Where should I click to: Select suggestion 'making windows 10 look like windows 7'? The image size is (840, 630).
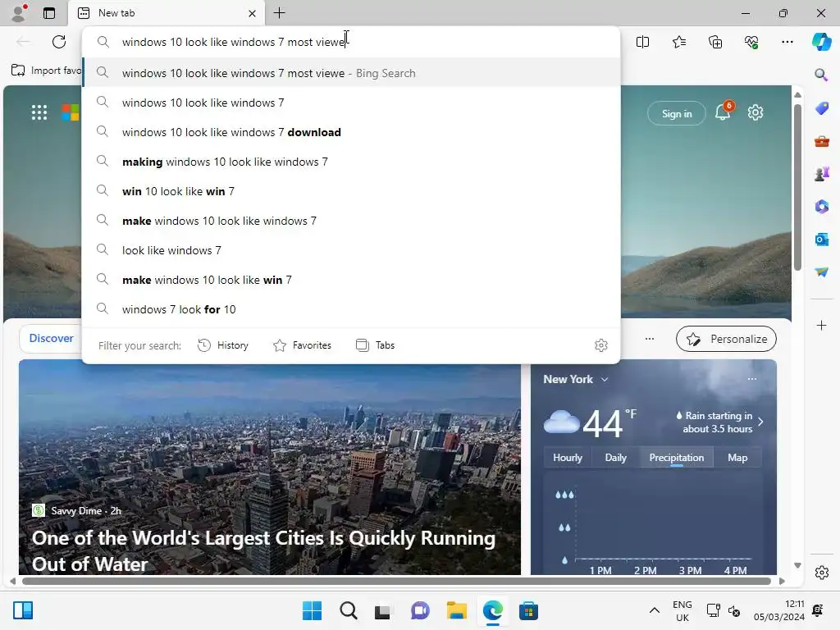[351, 162]
